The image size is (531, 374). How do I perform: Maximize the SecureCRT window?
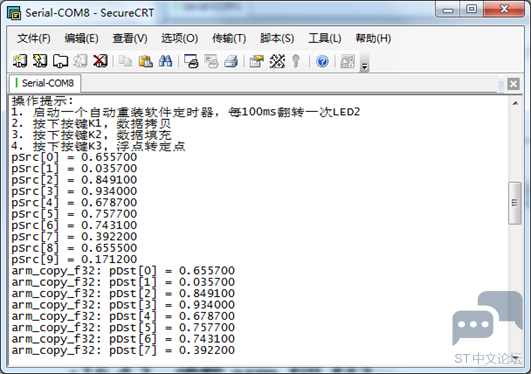(471, 9)
